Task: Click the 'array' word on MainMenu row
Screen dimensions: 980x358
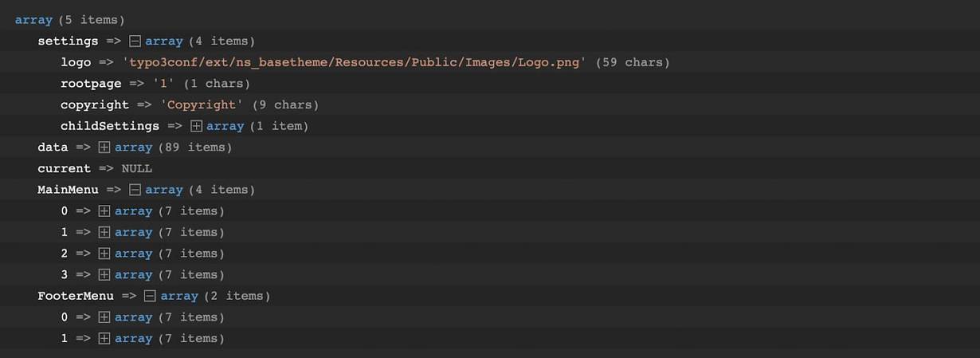Action: [x=164, y=190]
